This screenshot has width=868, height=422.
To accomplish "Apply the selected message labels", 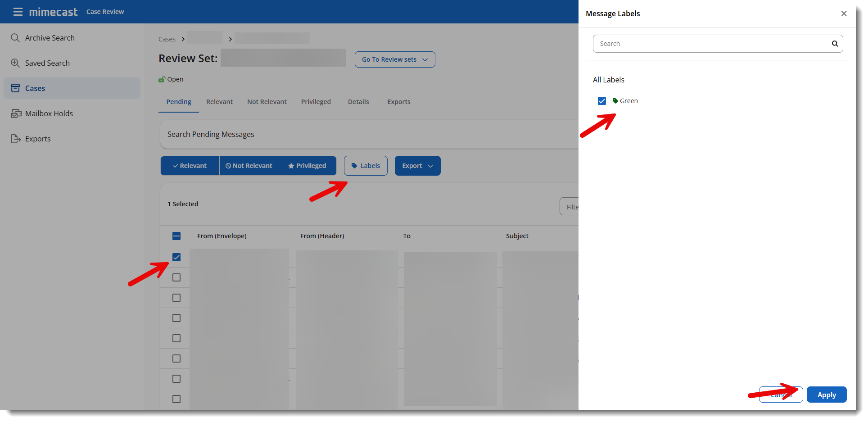I will coord(826,395).
